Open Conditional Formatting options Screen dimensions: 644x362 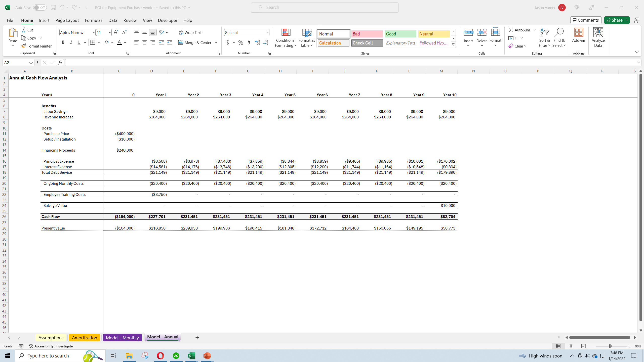(285, 38)
